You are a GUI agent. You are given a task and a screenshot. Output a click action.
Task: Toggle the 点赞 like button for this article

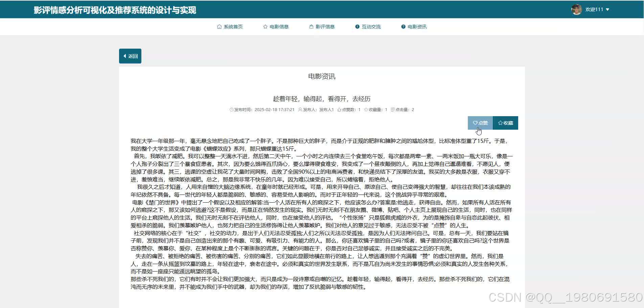480,123
